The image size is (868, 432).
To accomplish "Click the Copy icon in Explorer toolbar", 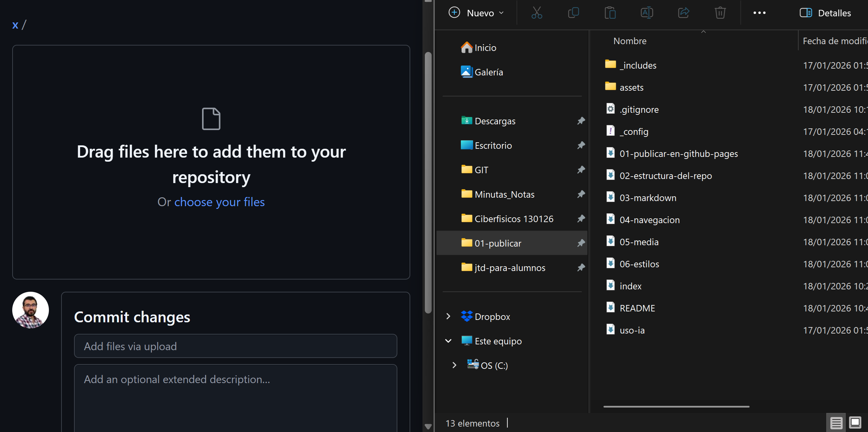I will point(573,13).
